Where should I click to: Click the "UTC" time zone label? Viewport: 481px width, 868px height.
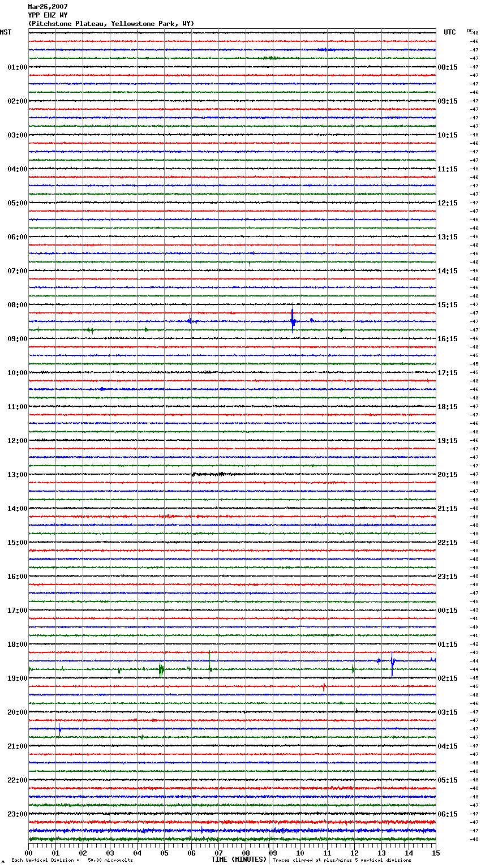point(450,32)
